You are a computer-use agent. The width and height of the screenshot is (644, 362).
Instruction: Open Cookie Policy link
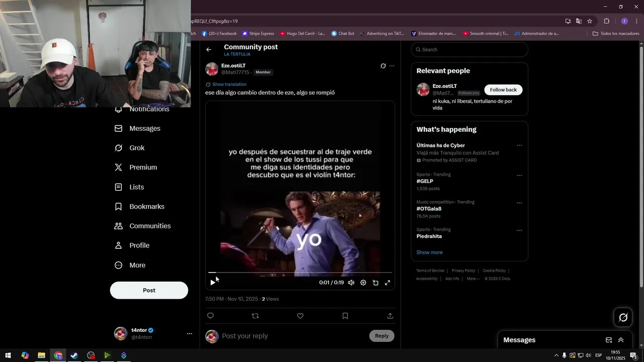(494, 270)
